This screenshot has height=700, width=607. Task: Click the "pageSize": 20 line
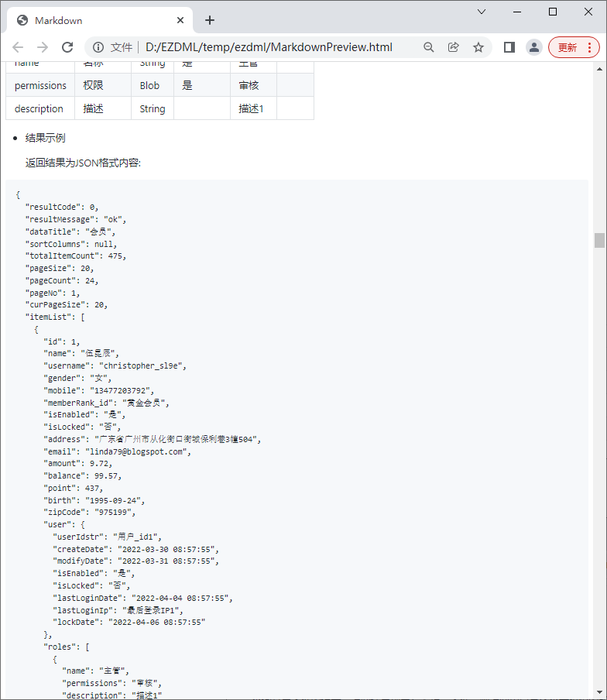[60, 268]
